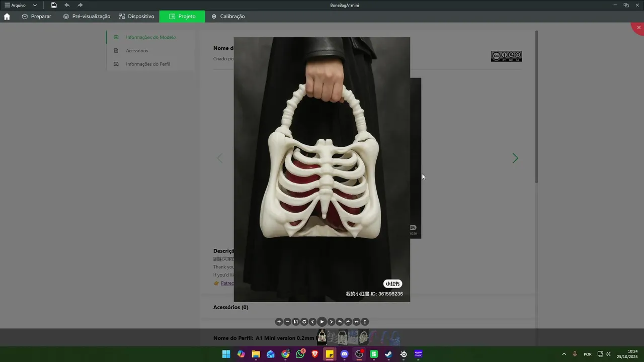The image size is (644, 362).
Task: Click the POR language indicator
Action: click(587, 354)
